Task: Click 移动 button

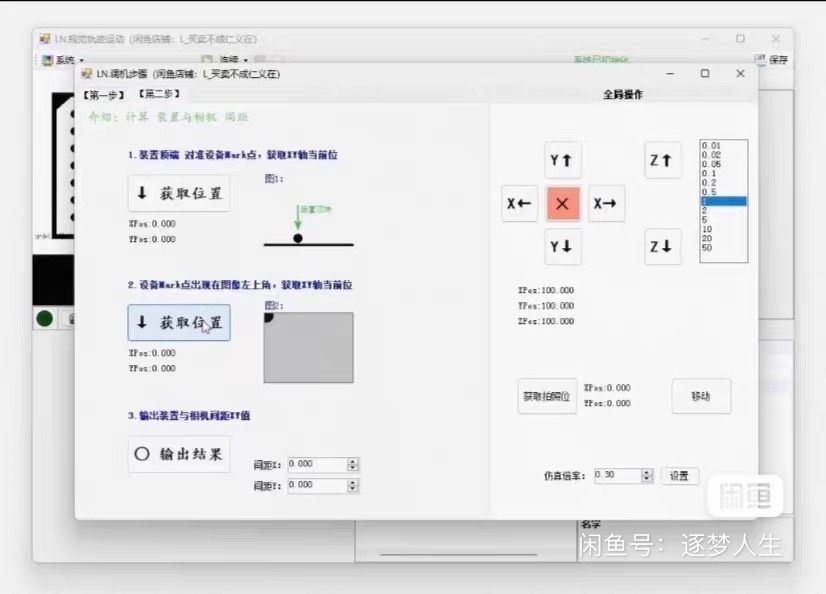Action: [701, 396]
